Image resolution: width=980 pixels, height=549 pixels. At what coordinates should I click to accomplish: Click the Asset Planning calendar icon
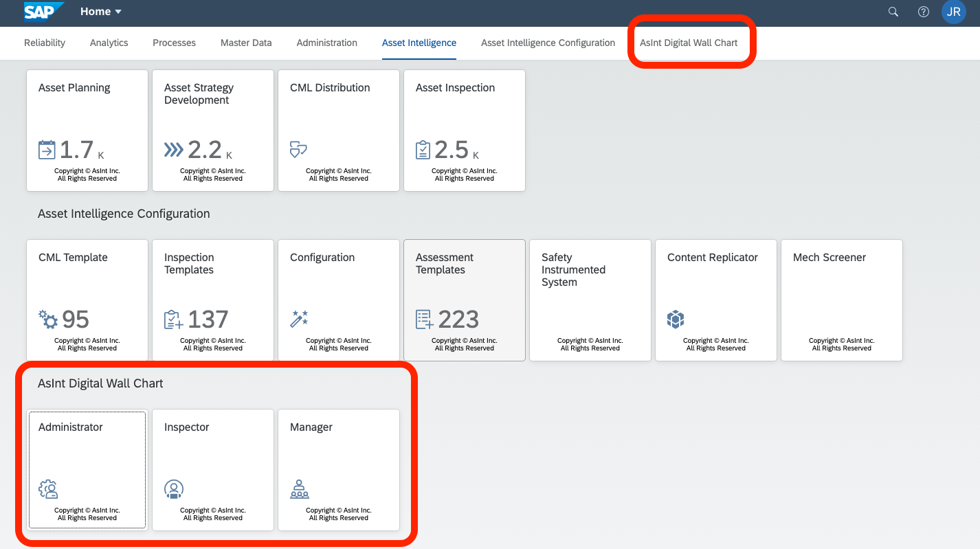coord(47,149)
